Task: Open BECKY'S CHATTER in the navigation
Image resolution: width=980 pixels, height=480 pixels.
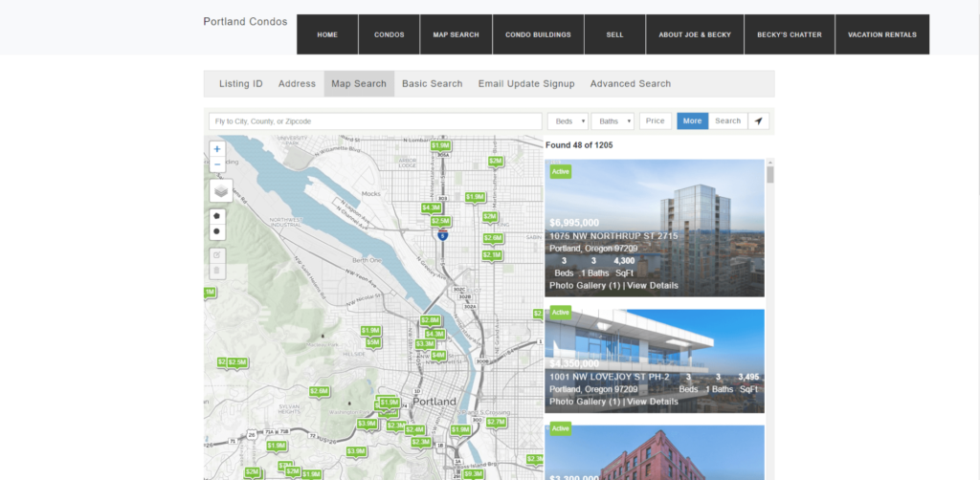Action: (x=790, y=34)
